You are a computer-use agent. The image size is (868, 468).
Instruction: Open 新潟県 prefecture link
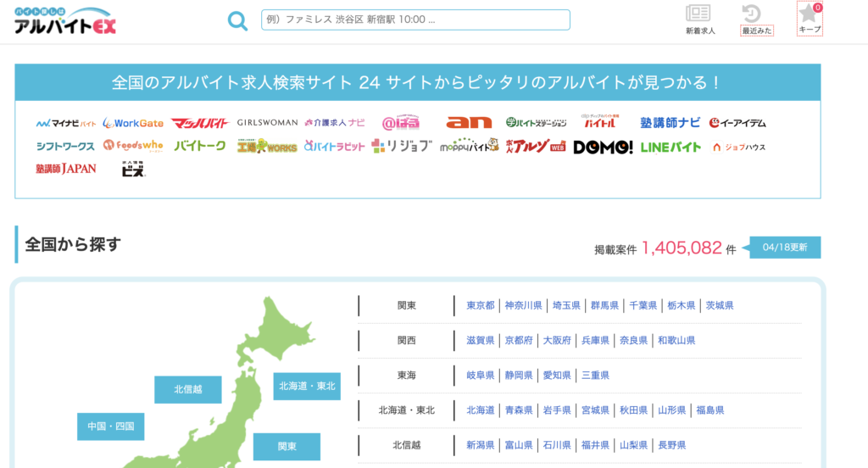click(x=481, y=445)
